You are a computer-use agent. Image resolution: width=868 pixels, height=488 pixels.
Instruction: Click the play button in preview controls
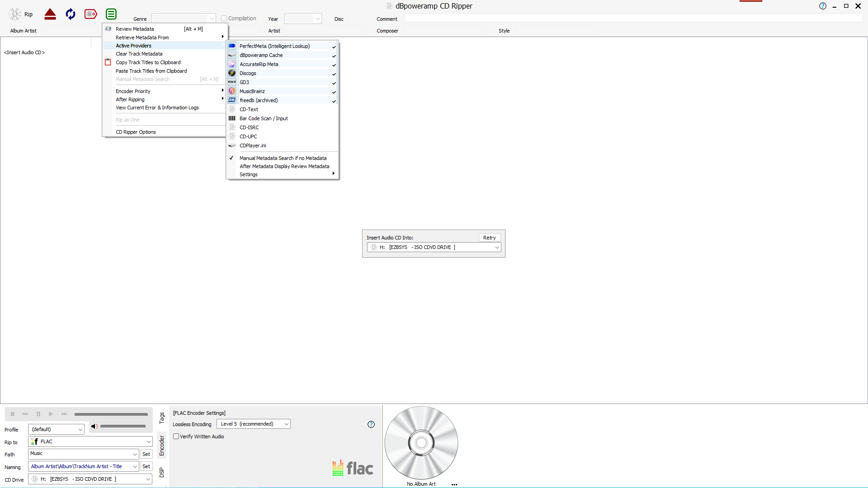[x=51, y=414]
